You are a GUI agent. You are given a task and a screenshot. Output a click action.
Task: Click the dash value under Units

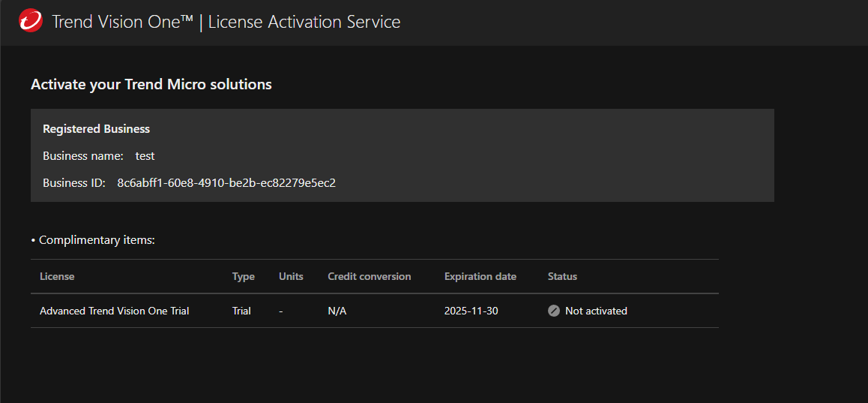[x=281, y=311]
